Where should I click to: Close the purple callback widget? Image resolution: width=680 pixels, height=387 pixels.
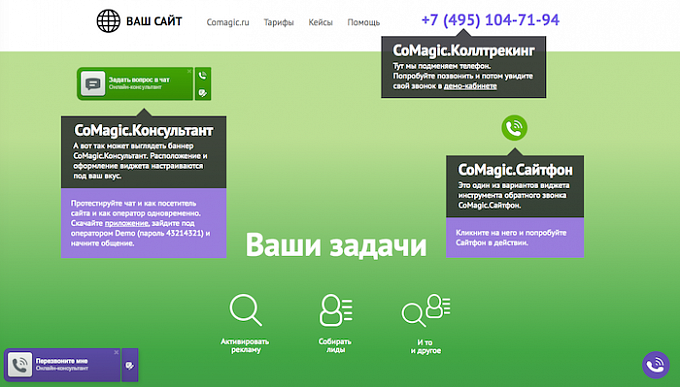116,352
